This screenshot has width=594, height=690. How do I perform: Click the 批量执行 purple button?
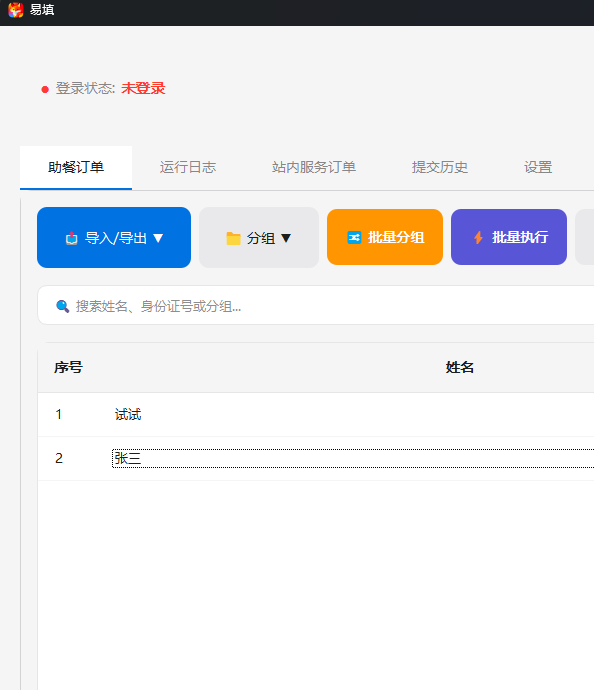click(x=509, y=237)
